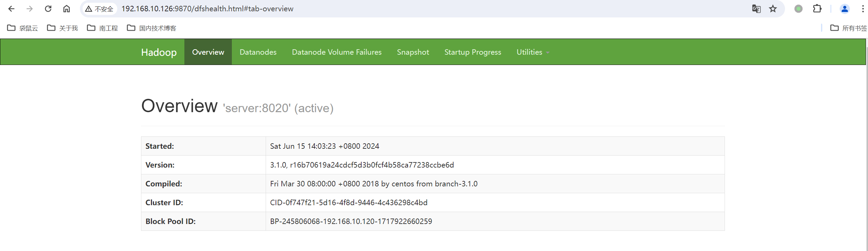
Task: Open the 南工程 bookmark folder
Action: tap(102, 28)
